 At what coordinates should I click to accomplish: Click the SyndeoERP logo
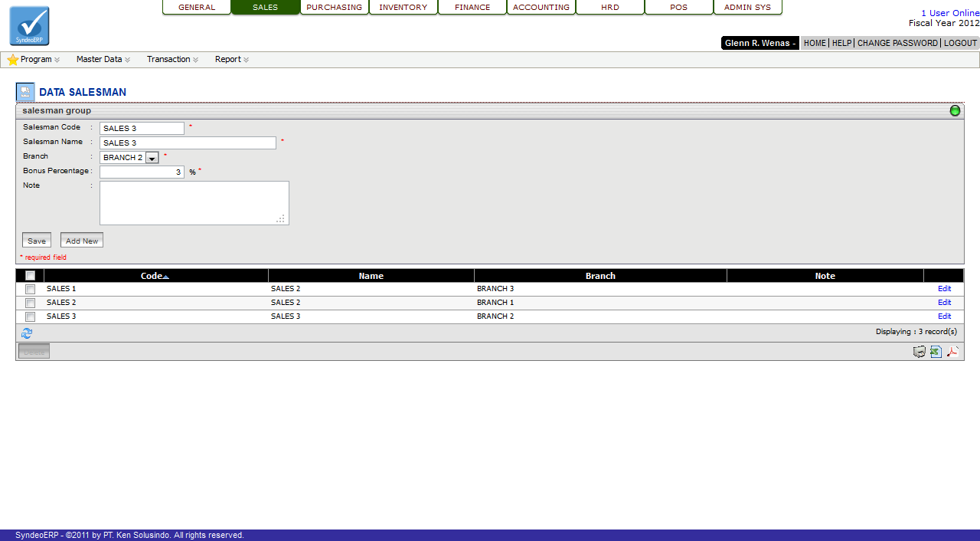coord(29,26)
